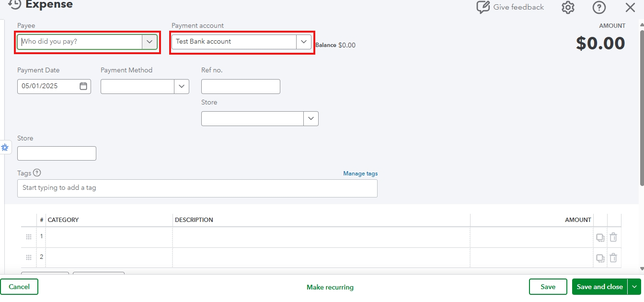
Task: Expand the Save and close dropdown arrow
Action: 634,287
